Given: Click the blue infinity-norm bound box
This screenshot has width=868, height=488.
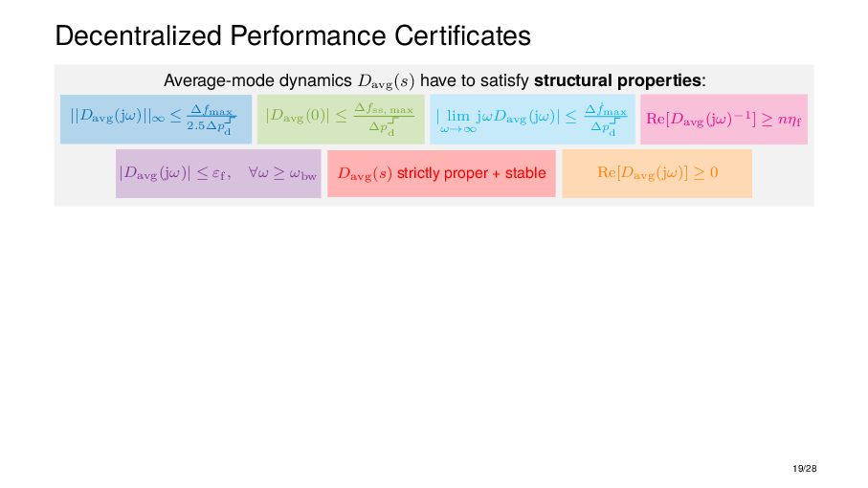Looking at the screenshot, I should tap(156, 119).
